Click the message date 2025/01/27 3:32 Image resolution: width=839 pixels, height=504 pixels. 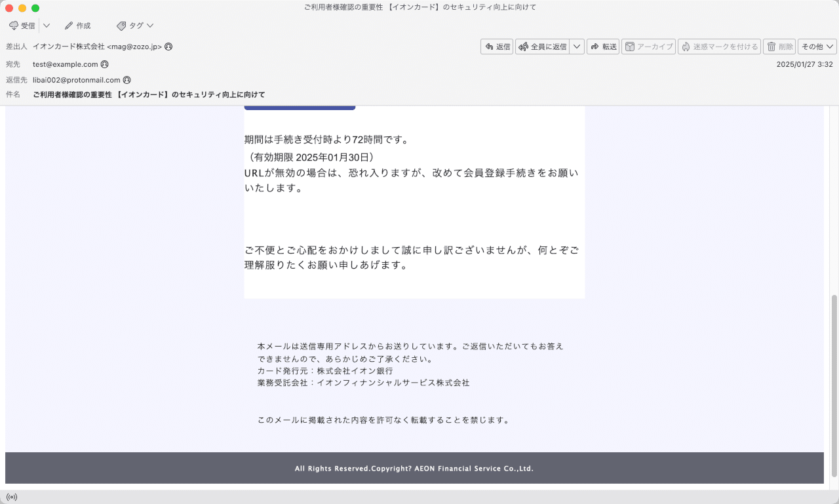804,64
